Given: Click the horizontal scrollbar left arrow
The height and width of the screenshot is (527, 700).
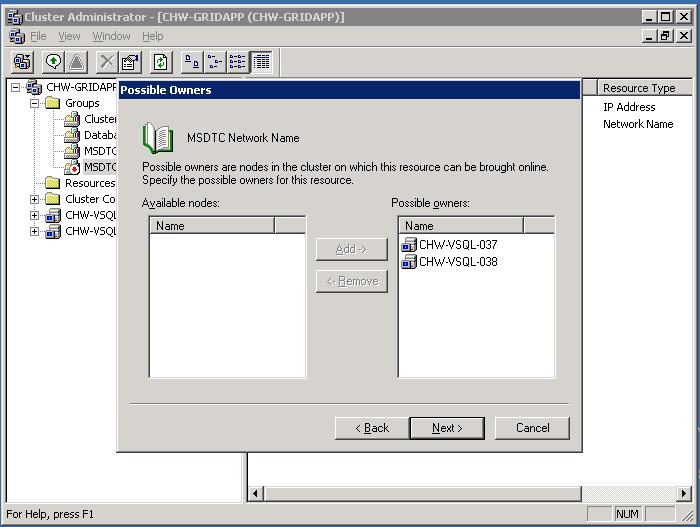Looking at the screenshot, I should coord(255,494).
